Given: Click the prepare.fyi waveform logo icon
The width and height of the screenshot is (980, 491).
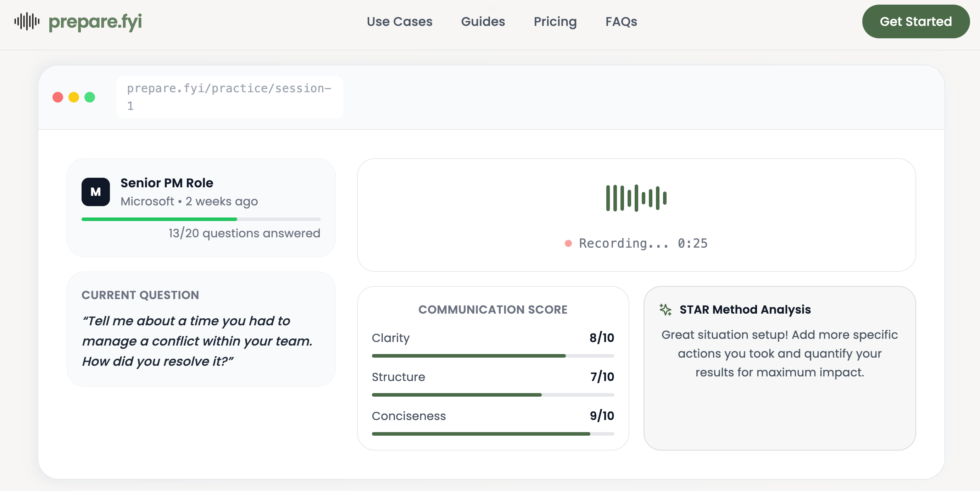Looking at the screenshot, I should [27, 21].
